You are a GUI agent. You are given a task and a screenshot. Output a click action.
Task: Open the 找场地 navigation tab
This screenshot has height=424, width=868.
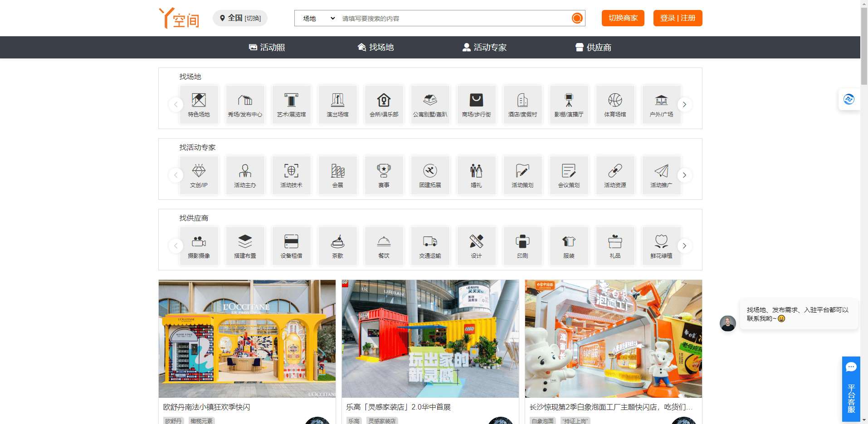click(375, 47)
